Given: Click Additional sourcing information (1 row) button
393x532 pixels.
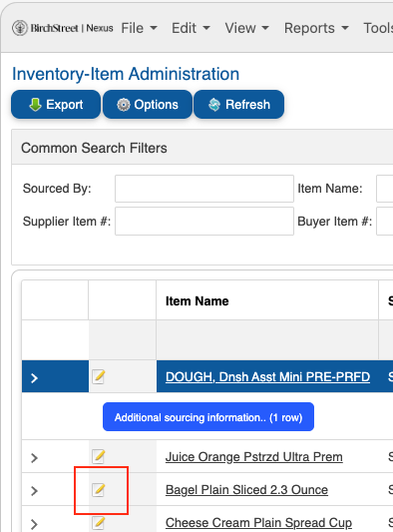Looking at the screenshot, I should click(208, 417).
